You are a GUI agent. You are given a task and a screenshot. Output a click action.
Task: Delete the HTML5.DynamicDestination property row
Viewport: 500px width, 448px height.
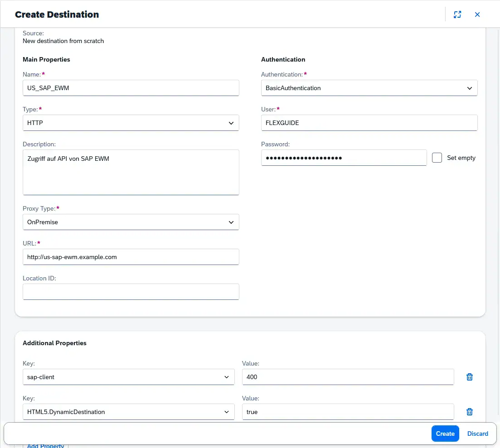[x=470, y=412]
